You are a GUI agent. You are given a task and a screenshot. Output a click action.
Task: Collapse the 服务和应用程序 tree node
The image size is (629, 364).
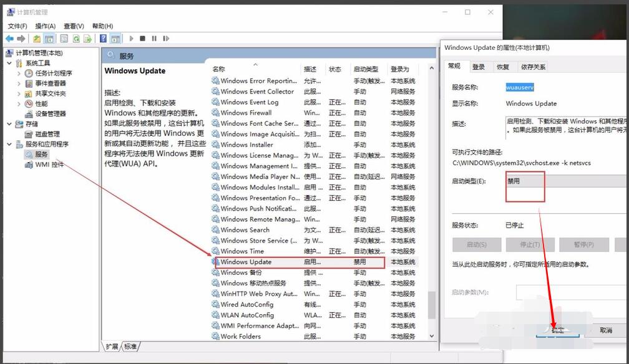pyautogui.click(x=9, y=144)
